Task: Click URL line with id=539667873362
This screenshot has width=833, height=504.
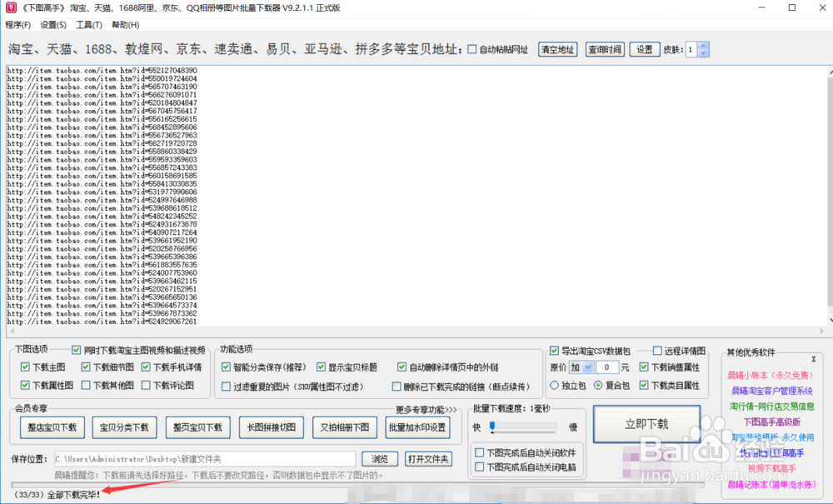Action: pyautogui.click(x=102, y=313)
